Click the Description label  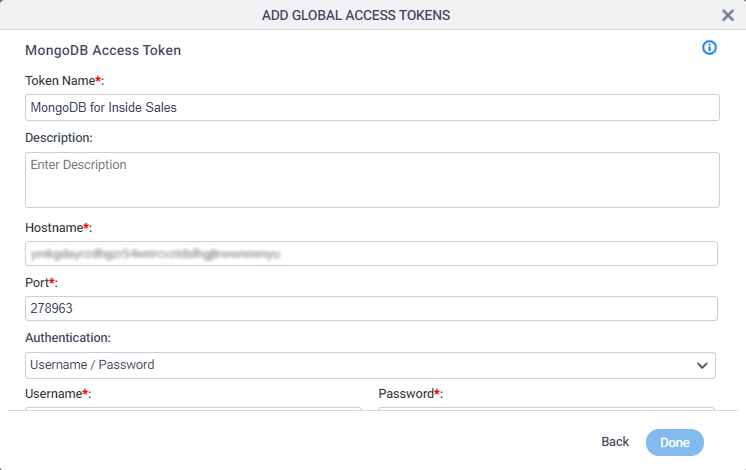(x=59, y=138)
